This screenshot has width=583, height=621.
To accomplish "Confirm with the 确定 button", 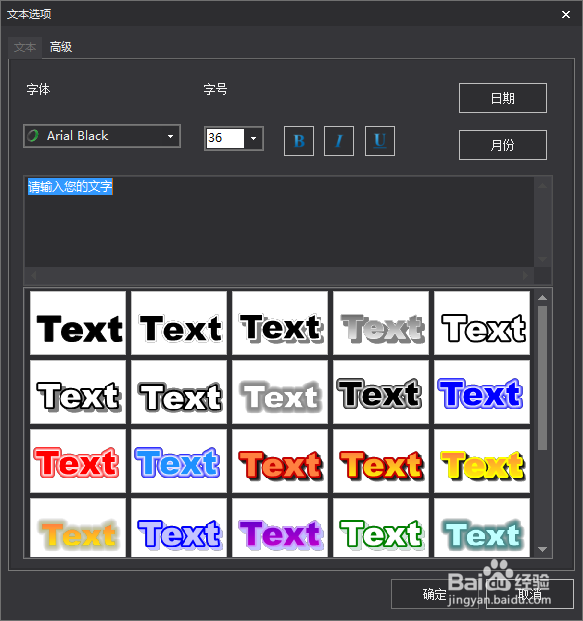I will pos(434,594).
